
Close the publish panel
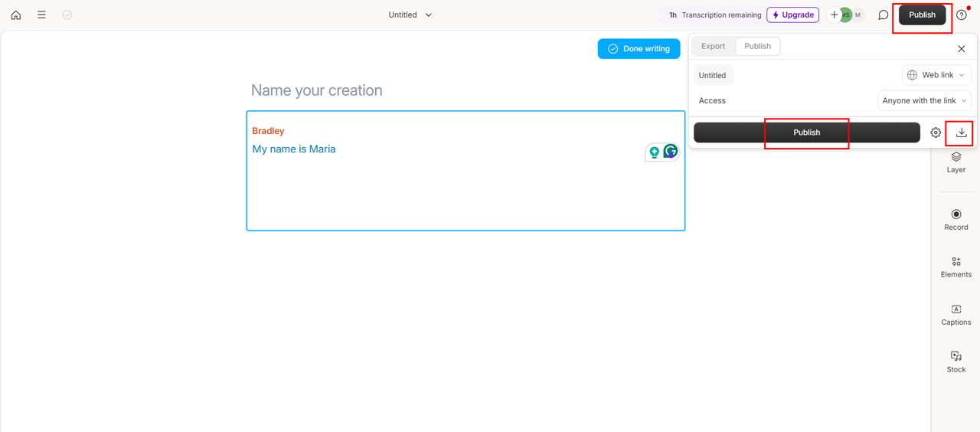pos(962,48)
